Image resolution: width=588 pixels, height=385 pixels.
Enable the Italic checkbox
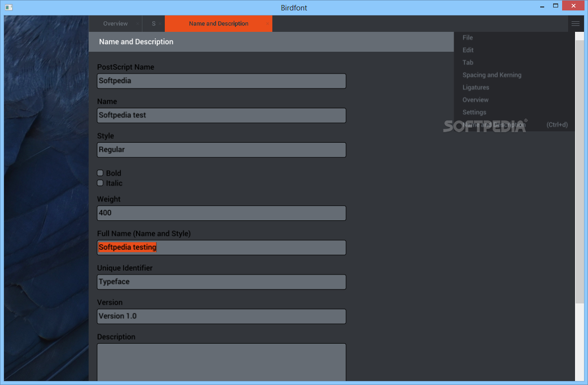point(100,183)
